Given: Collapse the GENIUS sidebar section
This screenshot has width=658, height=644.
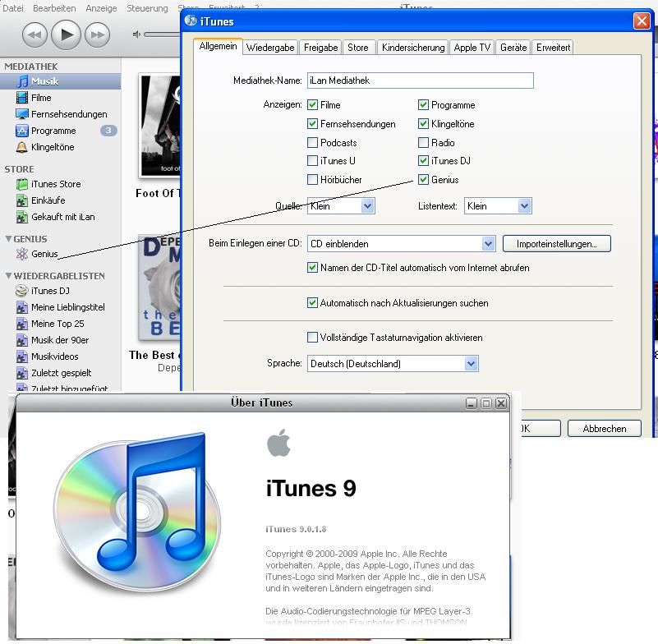Looking at the screenshot, I should tap(8, 239).
